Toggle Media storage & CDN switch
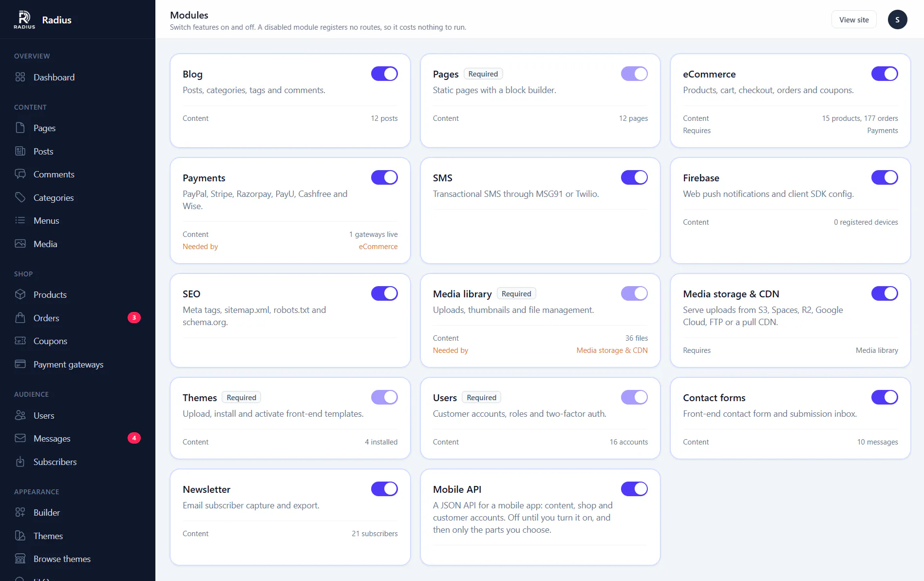This screenshot has height=581, width=924. click(x=885, y=293)
